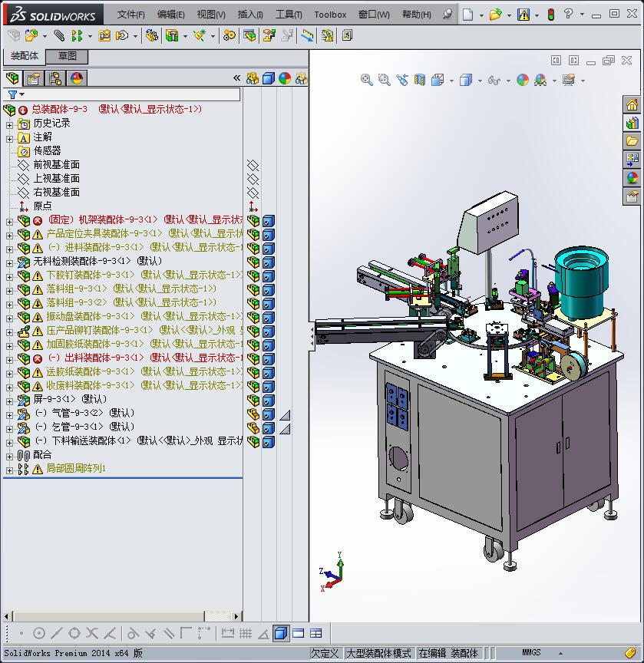Click the circle sketch tool in bottom toolbar
The height and width of the screenshot is (663, 644).
coord(39,633)
